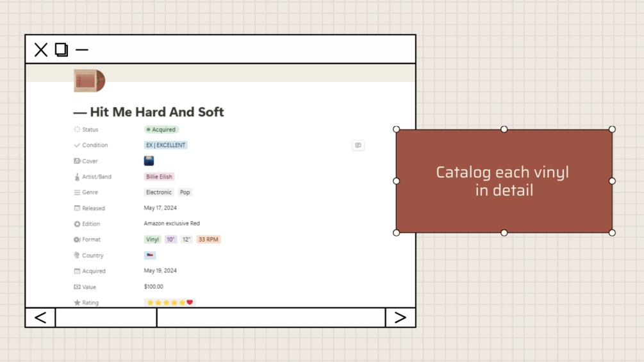Click the Value property label
This screenshot has height=362, width=644.
click(88, 287)
